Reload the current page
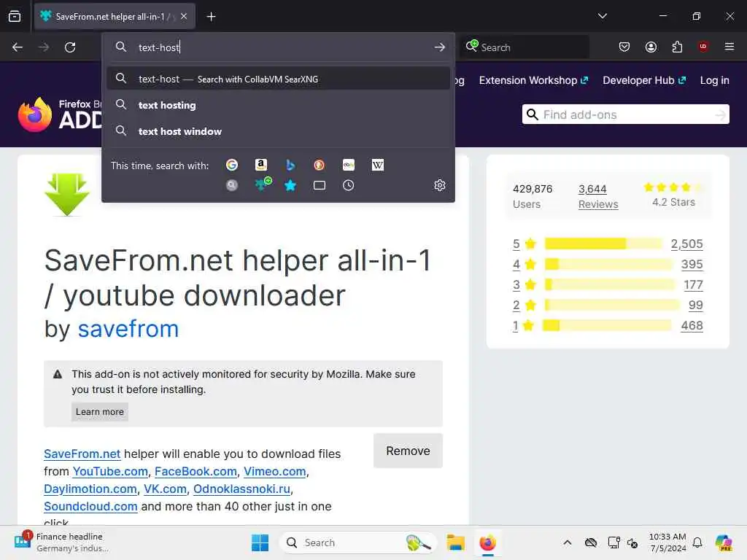 [x=70, y=47]
